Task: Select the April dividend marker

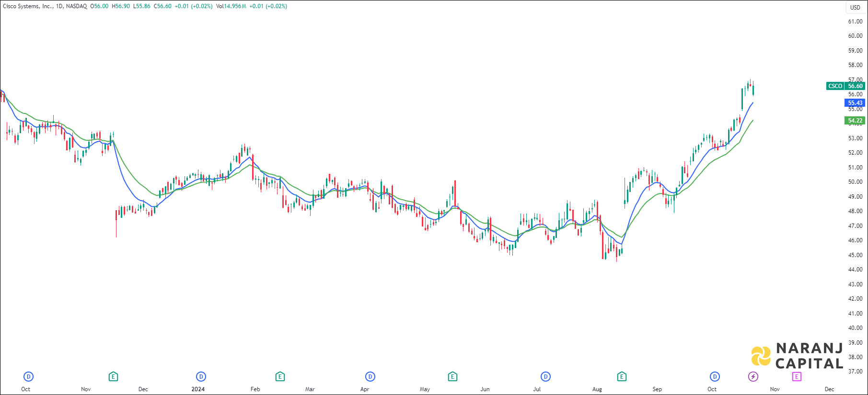Action: click(370, 377)
